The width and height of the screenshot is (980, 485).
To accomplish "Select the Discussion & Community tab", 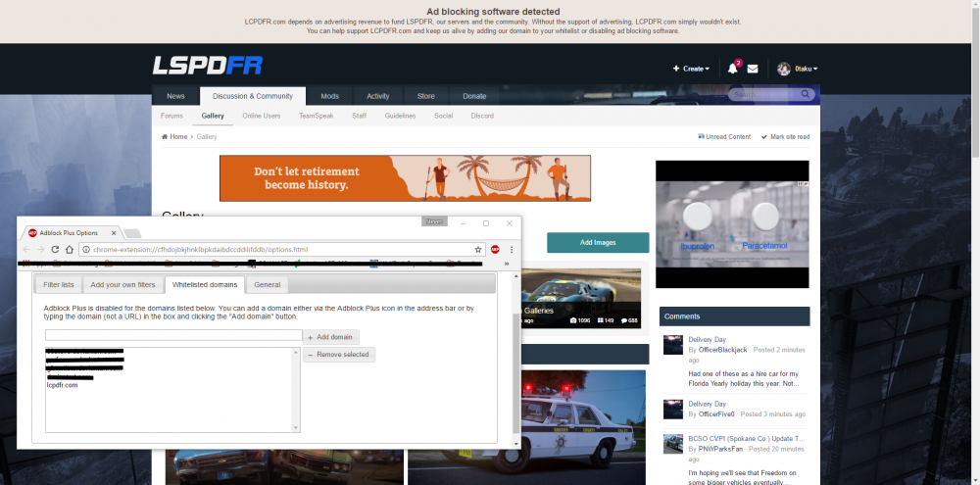I will click(x=253, y=96).
